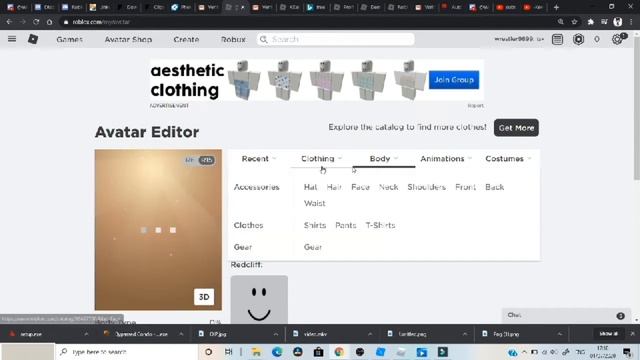The image size is (640, 360).
Task: Open the username account dropdown in header
Action: point(519,39)
